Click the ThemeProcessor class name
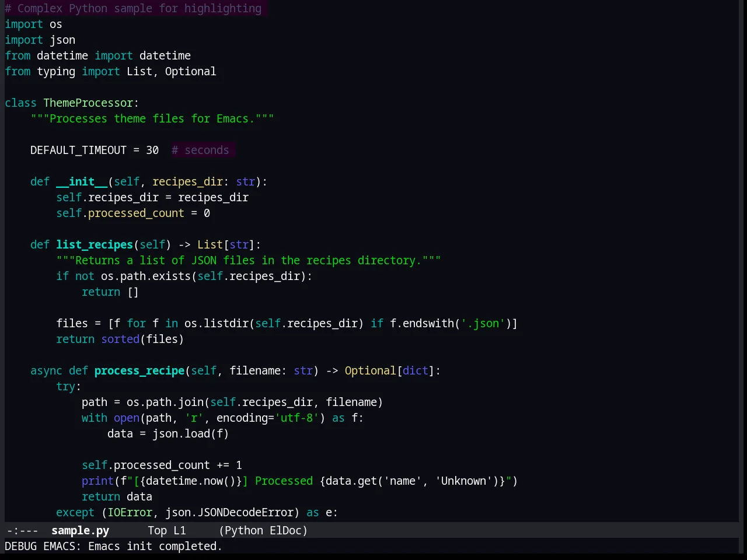Image resolution: width=747 pixels, height=560 pixels. click(88, 103)
